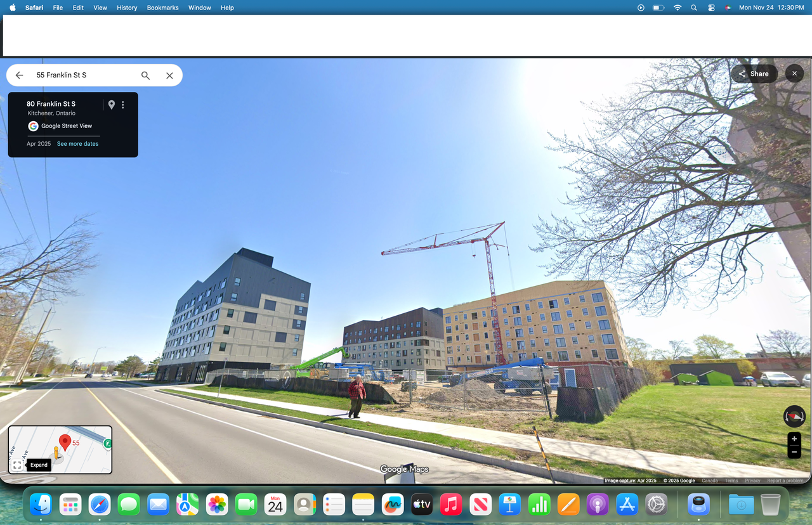Click the location pin icon in info card

pos(112,105)
